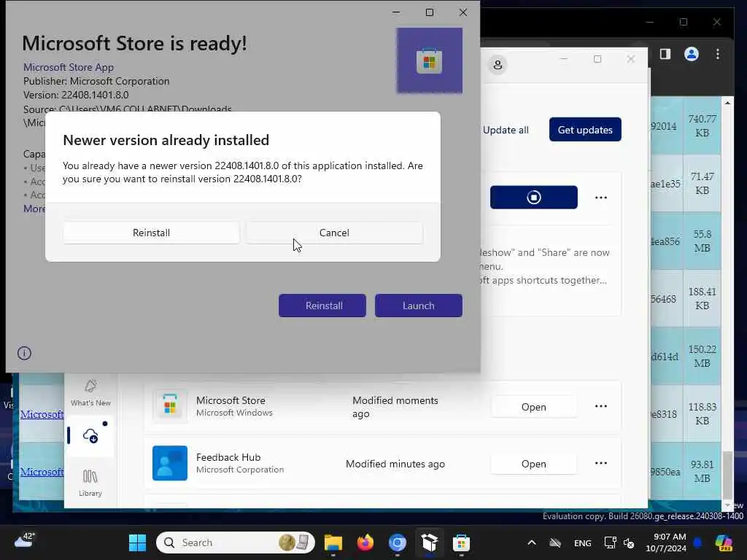The width and height of the screenshot is (747, 560).
Task: Click Reinstall in the newer version dialog
Action: click(x=151, y=233)
